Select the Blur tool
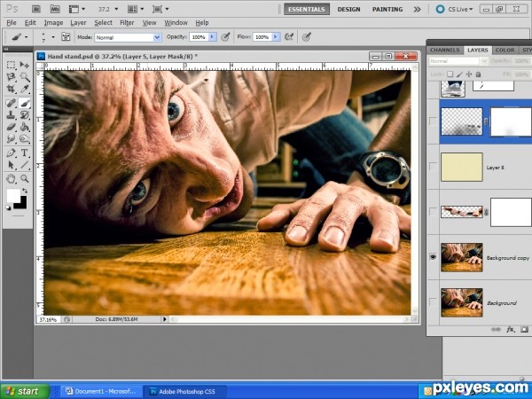Image resolution: width=532 pixels, height=399 pixels. (x=11, y=139)
